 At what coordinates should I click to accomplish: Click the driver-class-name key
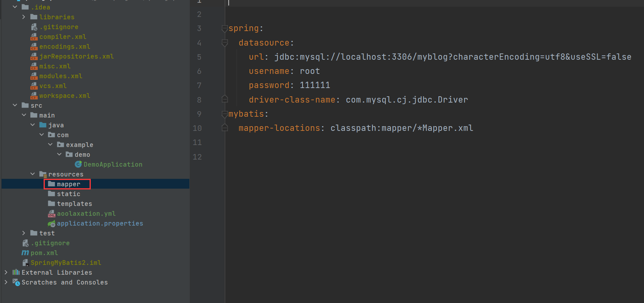292,100
